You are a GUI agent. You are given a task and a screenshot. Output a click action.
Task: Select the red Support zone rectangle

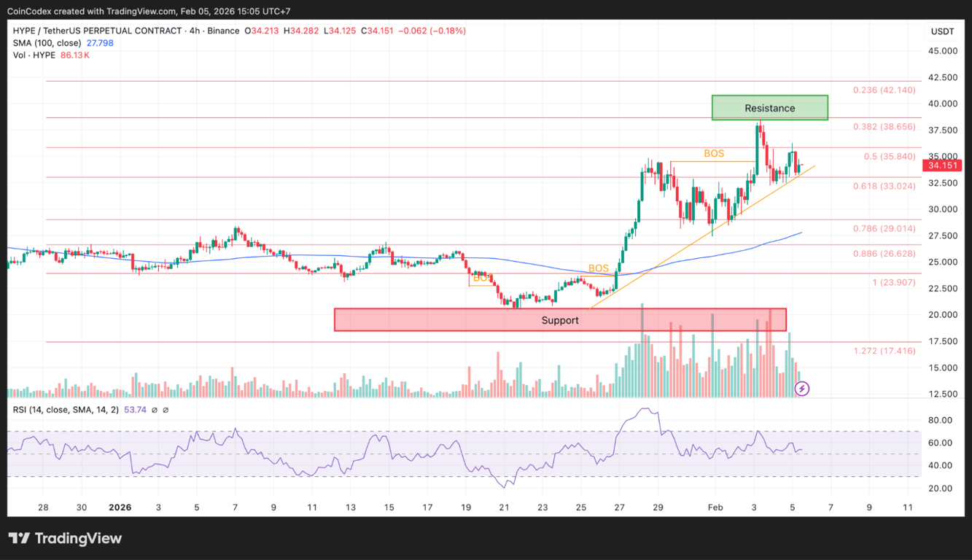click(x=560, y=319)
